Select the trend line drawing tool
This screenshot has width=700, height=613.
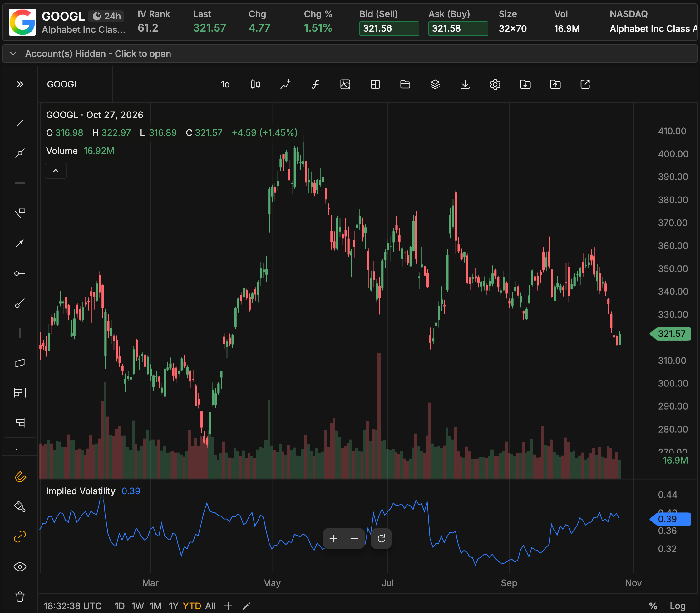[x=20, y=123]
